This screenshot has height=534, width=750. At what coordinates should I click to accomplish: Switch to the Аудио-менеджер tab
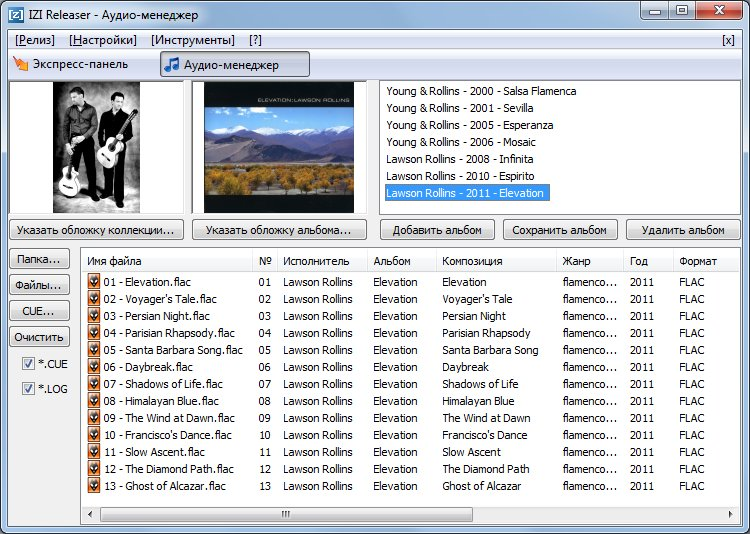pos(235,65)
